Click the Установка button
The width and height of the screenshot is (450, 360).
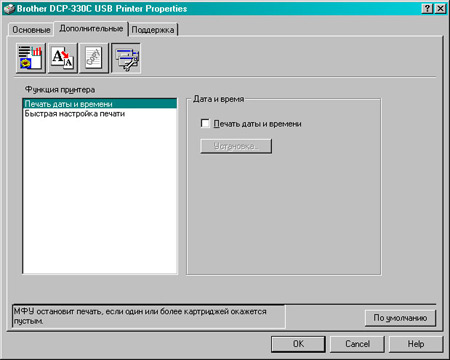tap(236, 146)
